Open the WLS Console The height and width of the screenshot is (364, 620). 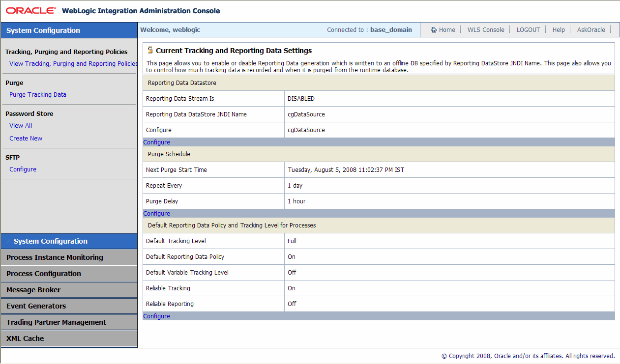pos(485,29)
